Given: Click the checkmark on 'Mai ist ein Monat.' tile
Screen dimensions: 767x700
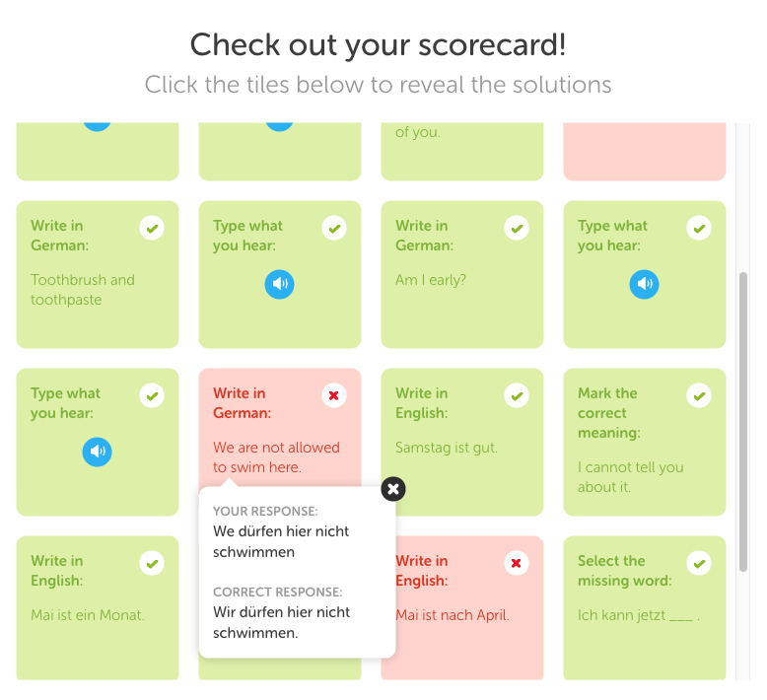Looking at the screenshot, I should pos(152,563).
